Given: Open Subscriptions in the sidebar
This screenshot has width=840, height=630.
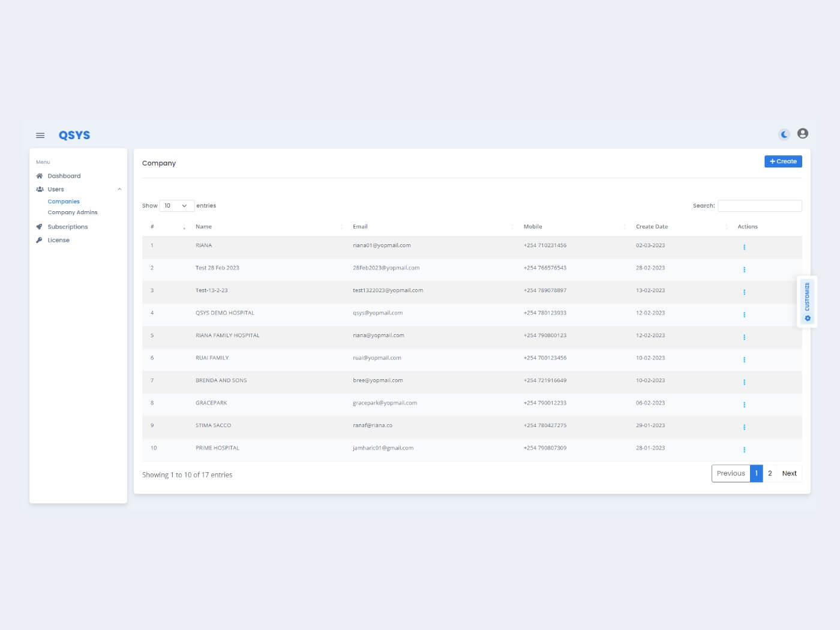Looking at the screenshot, I should [x=68, y=227].
